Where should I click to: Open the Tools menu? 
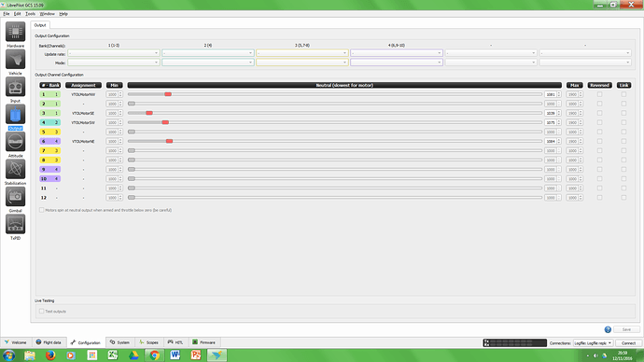tap(31, 14)
